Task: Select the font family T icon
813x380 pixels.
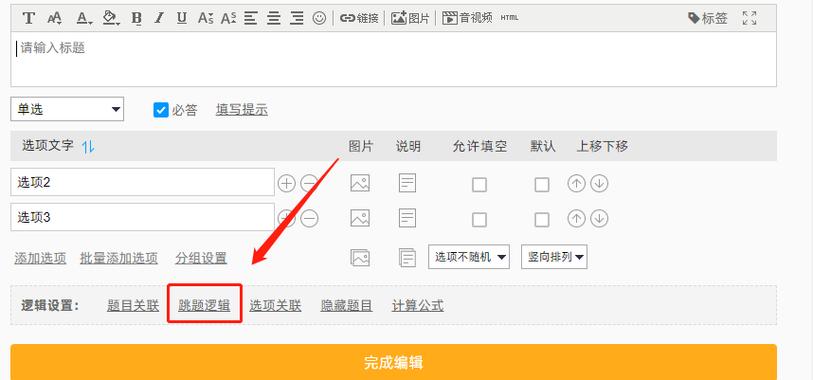Action: click(29, 18)
